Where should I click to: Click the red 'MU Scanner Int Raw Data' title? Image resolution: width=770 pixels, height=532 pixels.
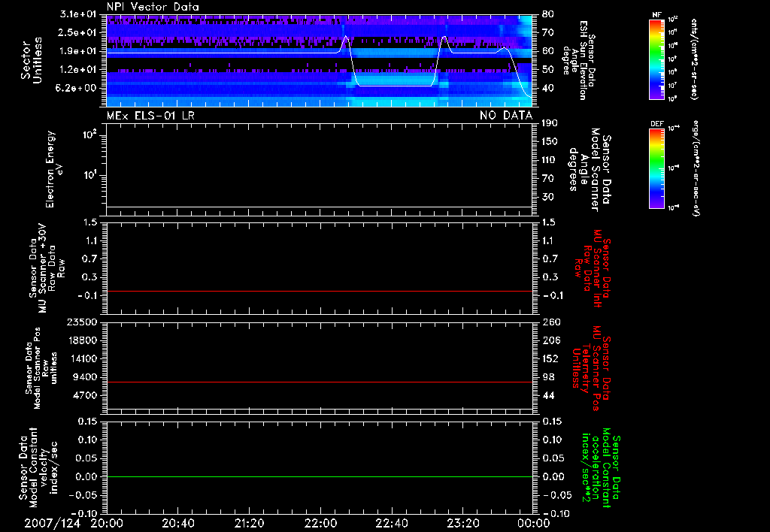pos(592,268)
